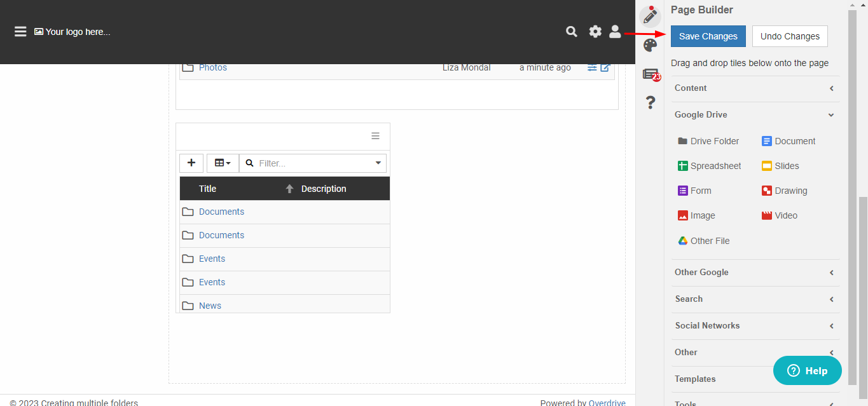Open the Photos folder link
868x406 pixels.
click(213, 67)
